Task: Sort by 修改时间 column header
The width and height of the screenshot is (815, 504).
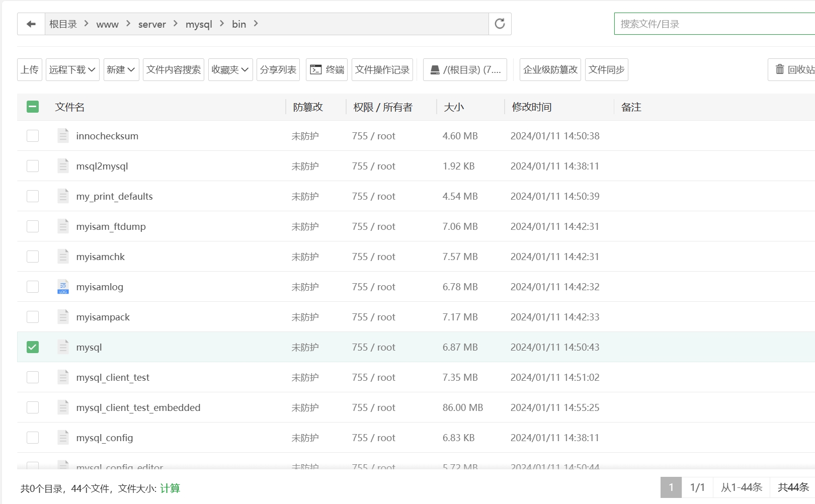Action: coord(532,107)
